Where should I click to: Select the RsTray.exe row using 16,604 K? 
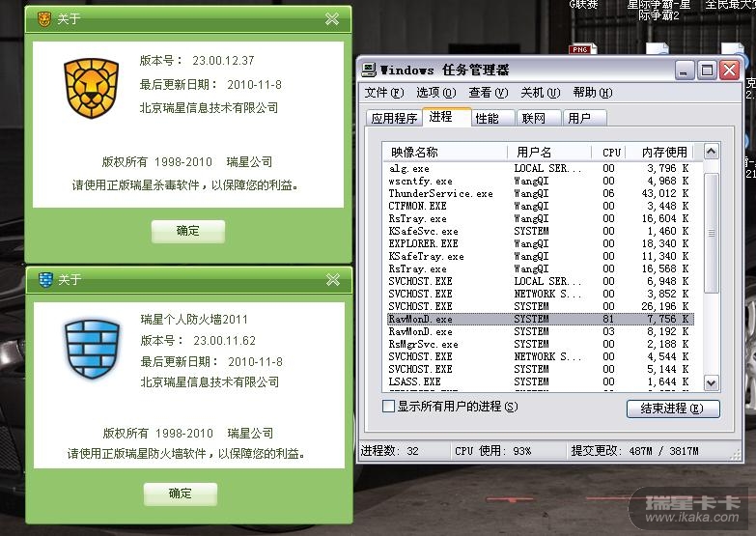click(540, 218)
